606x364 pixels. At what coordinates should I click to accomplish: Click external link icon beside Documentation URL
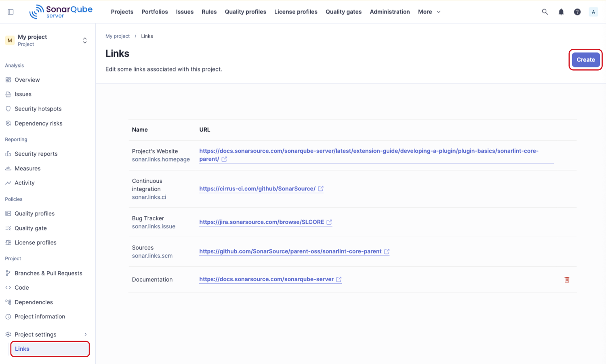pos(339,279)
